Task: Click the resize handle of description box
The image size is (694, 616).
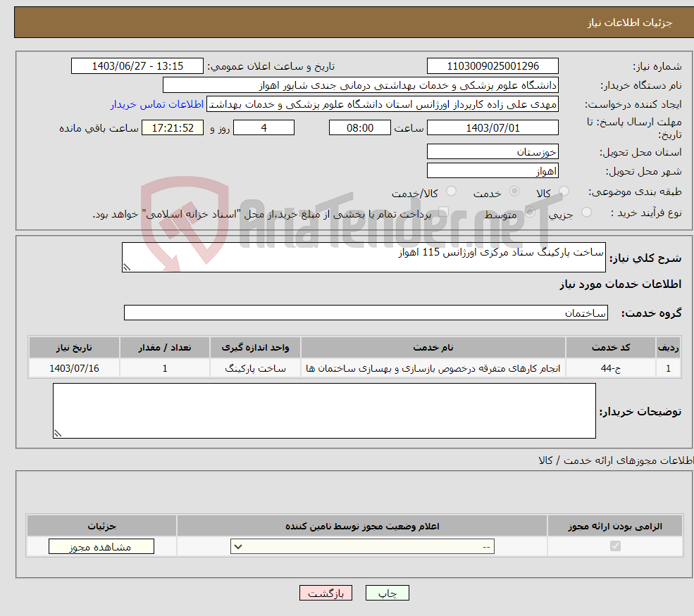Action: [127, 267]
